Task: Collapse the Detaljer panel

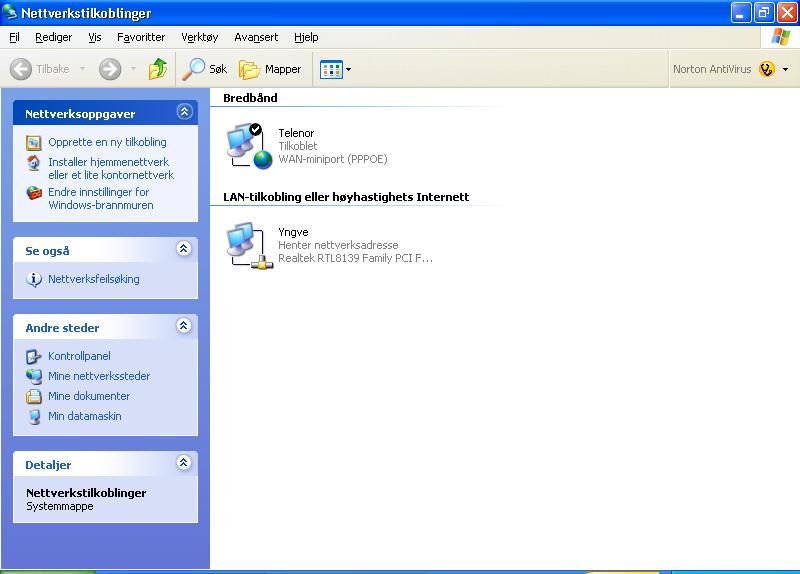Action: [184, 462]
